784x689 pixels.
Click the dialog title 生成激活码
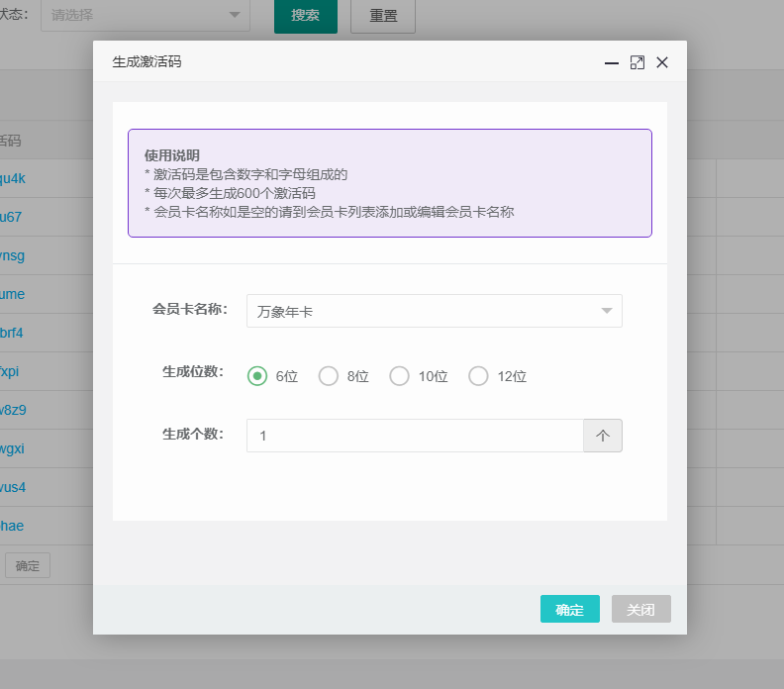(x=147, y=62)
